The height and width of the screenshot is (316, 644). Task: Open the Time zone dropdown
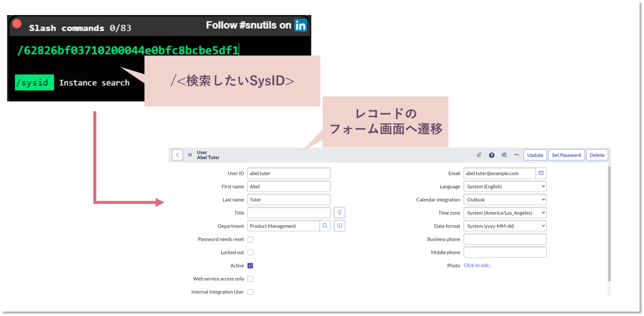coord(505,212)
